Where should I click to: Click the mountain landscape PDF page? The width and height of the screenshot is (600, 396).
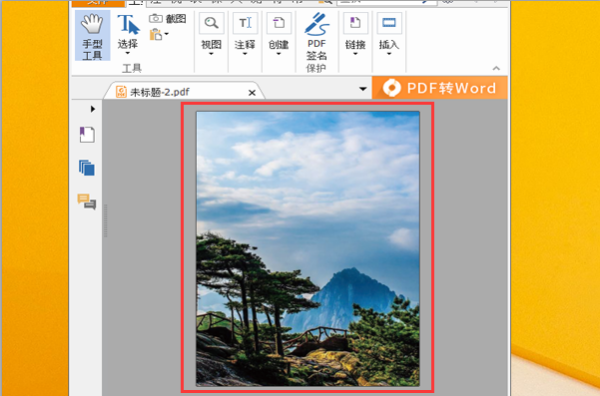pos(308,249)
